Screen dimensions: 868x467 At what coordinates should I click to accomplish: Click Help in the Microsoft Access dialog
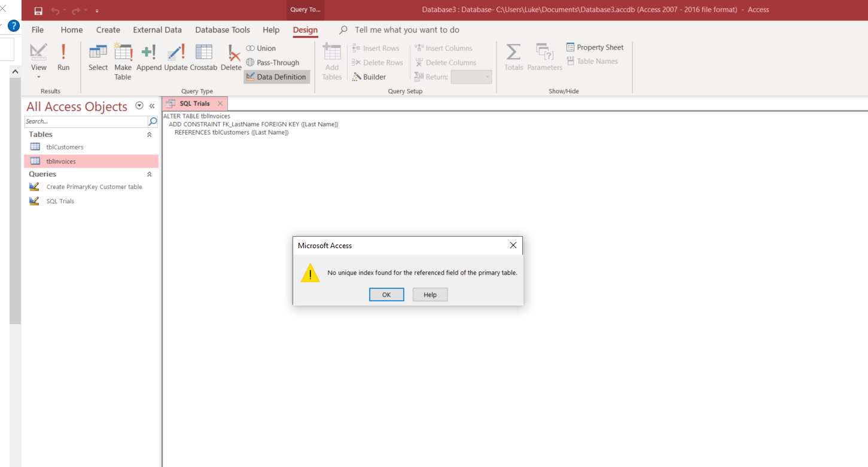[x=430, y=295]
